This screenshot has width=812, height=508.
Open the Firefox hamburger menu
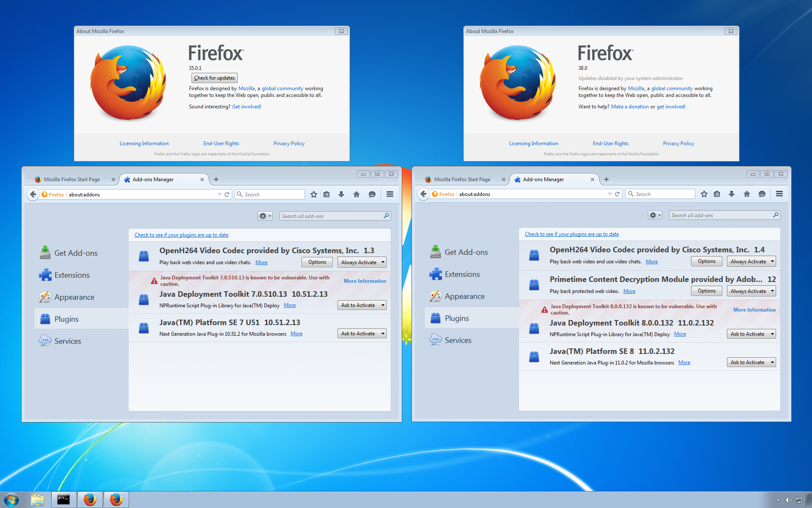click(x=390, y=194)
